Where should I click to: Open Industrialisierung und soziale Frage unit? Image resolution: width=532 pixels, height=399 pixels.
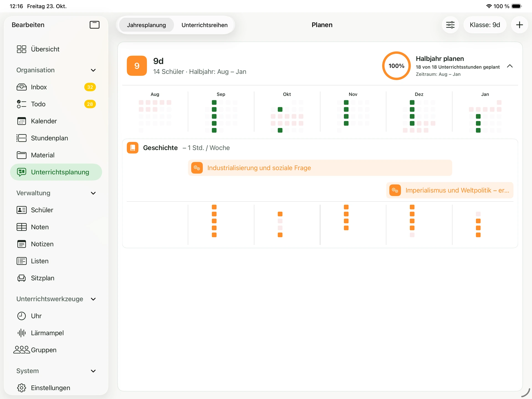click(x=320, y=168)
